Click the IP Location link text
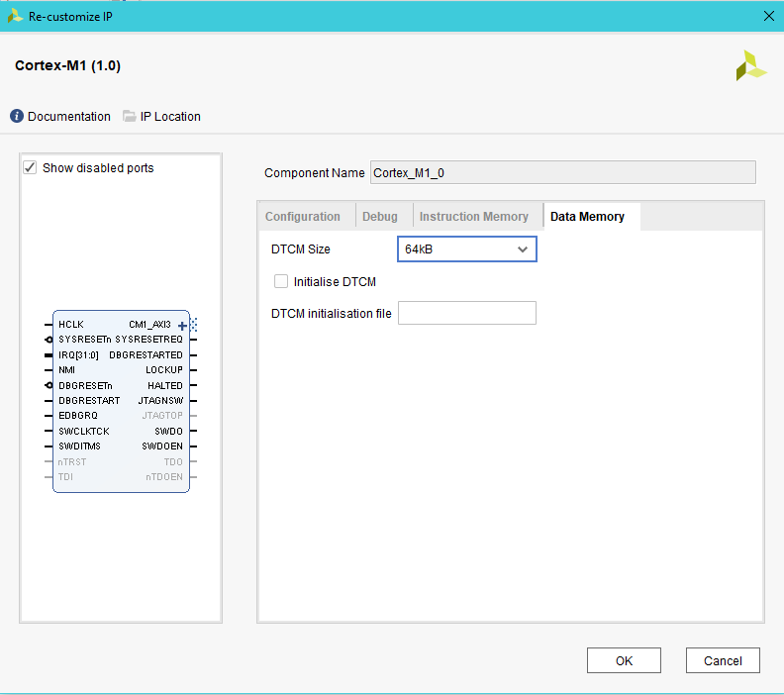Screen dimensions: 784x695 tap(170, 117)
